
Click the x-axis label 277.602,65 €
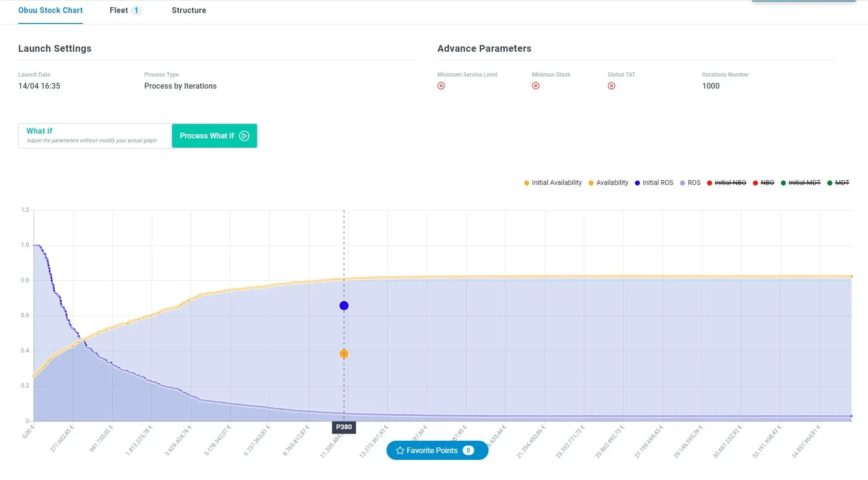62,438
